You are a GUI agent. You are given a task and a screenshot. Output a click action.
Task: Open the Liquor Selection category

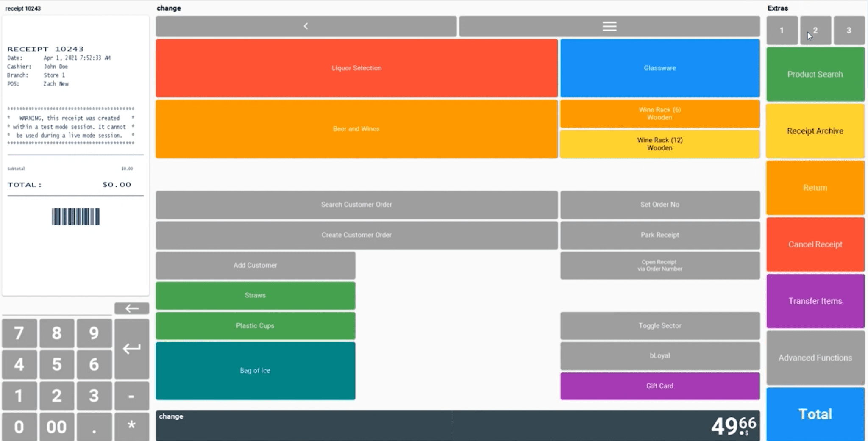[356, 68]
